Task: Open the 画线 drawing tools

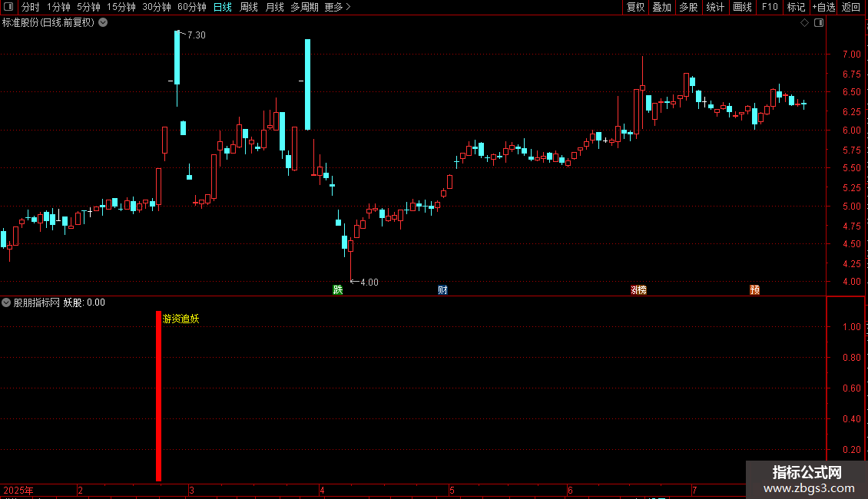Action: 742,7
